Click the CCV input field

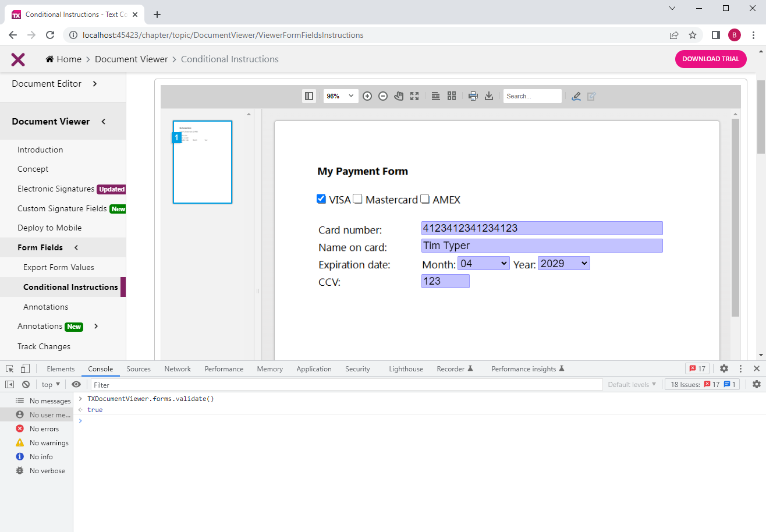pyautogui.click(x=445, y=281)
